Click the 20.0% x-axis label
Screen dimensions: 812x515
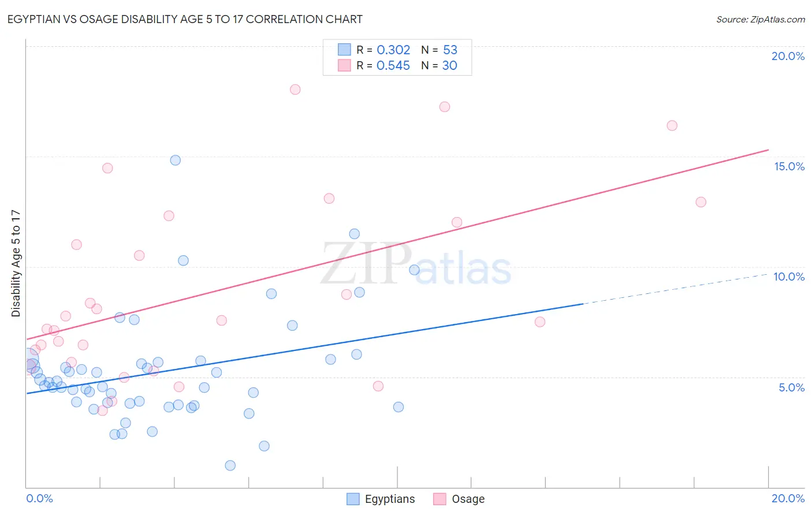point(788,498)
